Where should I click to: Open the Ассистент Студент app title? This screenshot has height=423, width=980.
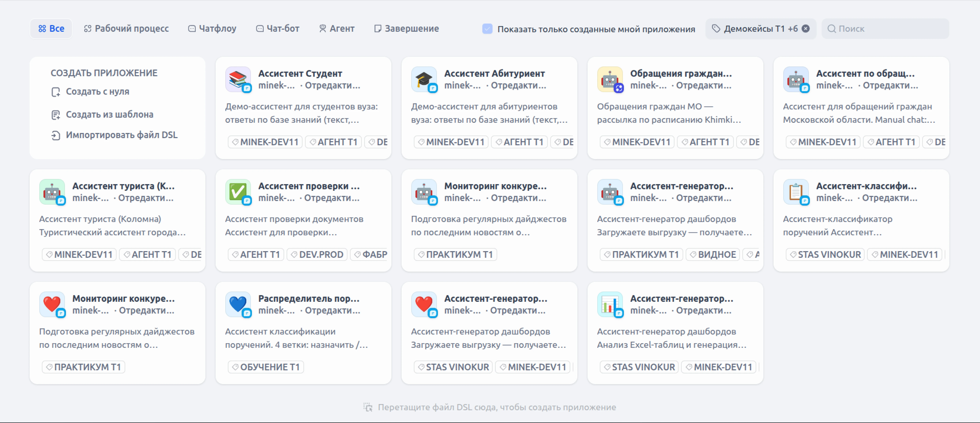300,73
